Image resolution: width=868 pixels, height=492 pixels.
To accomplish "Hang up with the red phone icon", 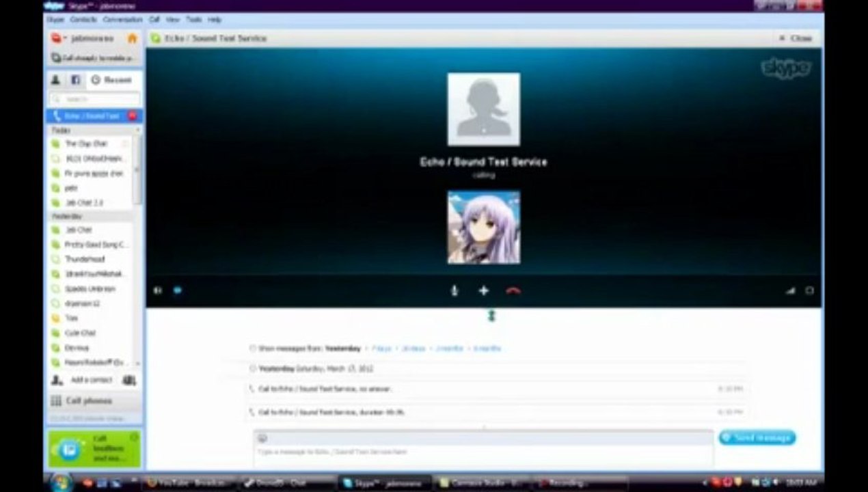I will 513,290.
